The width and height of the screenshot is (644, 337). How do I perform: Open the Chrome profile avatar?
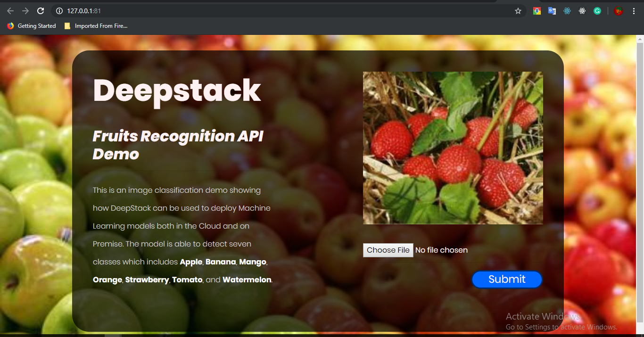(x=619, y=11)
